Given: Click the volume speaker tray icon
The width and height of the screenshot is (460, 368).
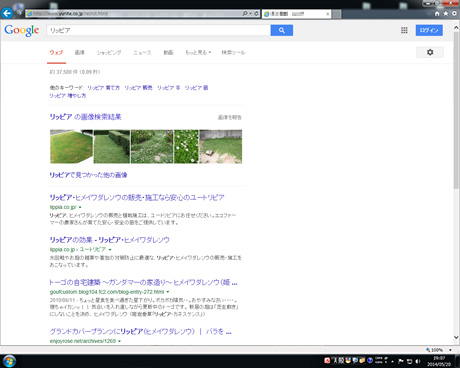Looking at the screenshot, I should [418, 361].
